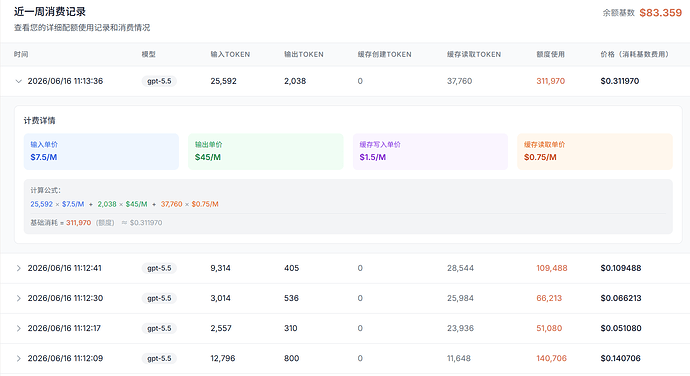This screenshot has height=376, width=690.
Task: Expand the 11:12:09 record chevron
Action: coord(18,358)
